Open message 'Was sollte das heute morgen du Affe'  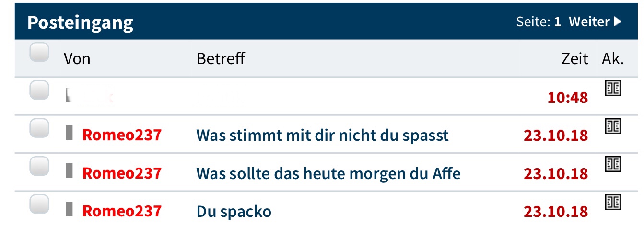[328, 173]
